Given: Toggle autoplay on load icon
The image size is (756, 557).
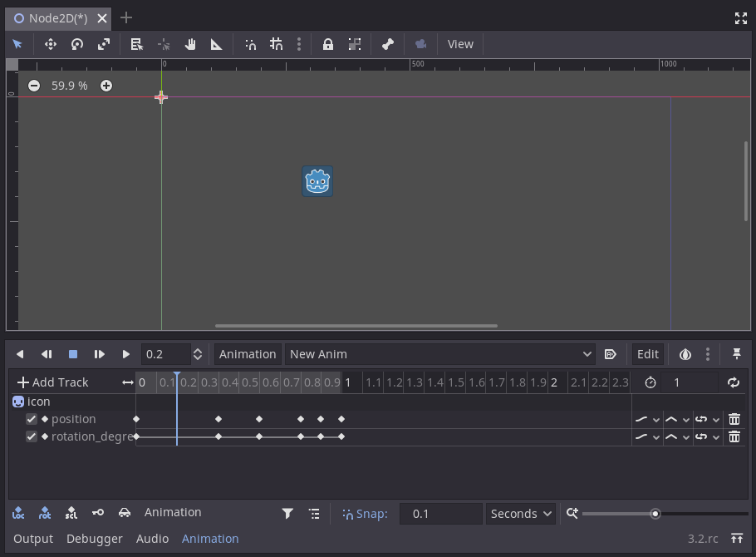Looking at the screenshot, I should [611, 354].
